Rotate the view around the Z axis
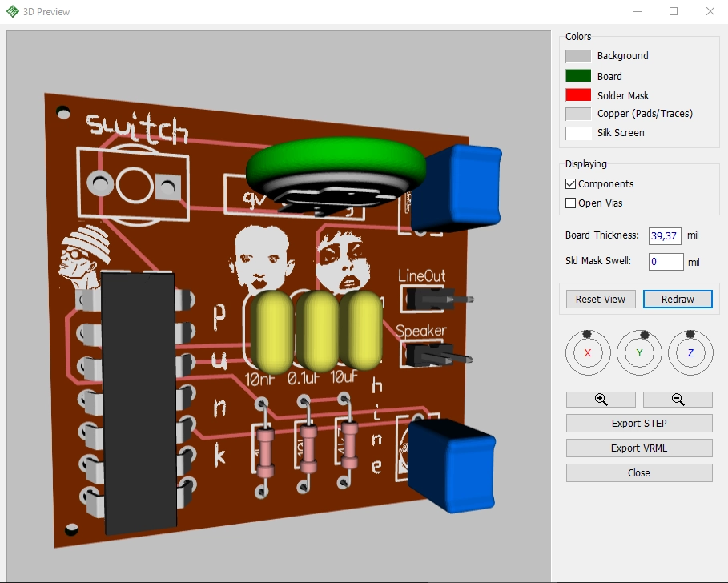728x583 pixels. point(690,352)
